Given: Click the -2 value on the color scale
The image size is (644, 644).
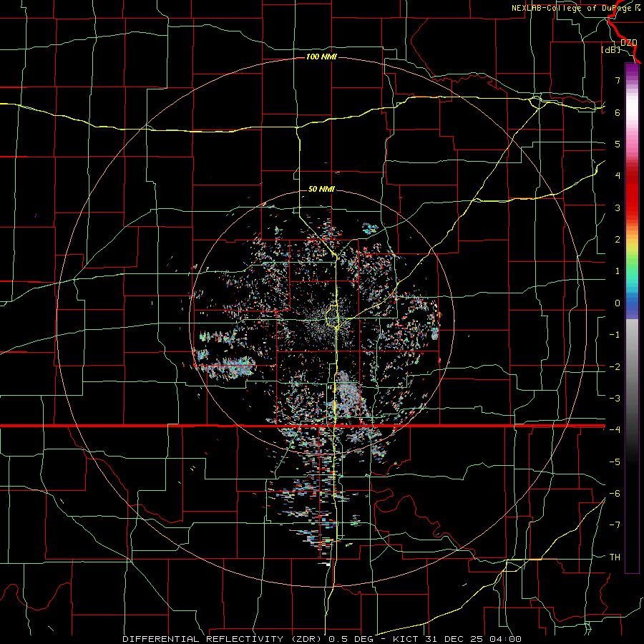Looking at the screenshot, I should pyautogui.click(x=615, y=366).
